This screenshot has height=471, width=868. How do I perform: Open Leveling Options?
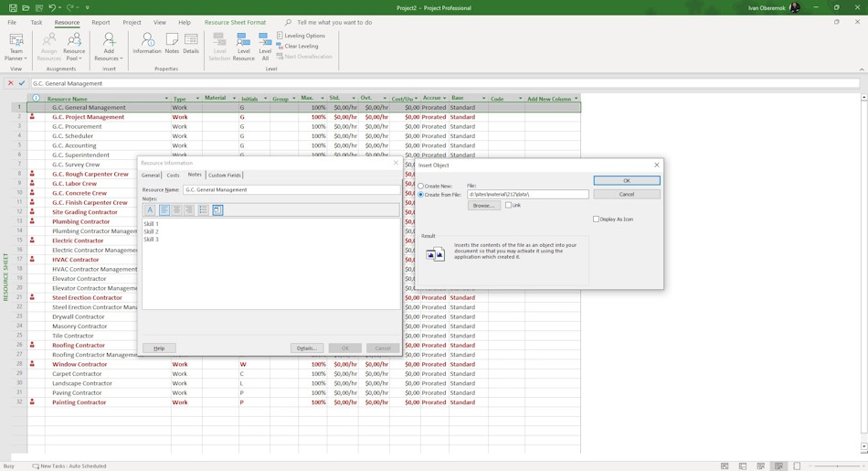301,36
